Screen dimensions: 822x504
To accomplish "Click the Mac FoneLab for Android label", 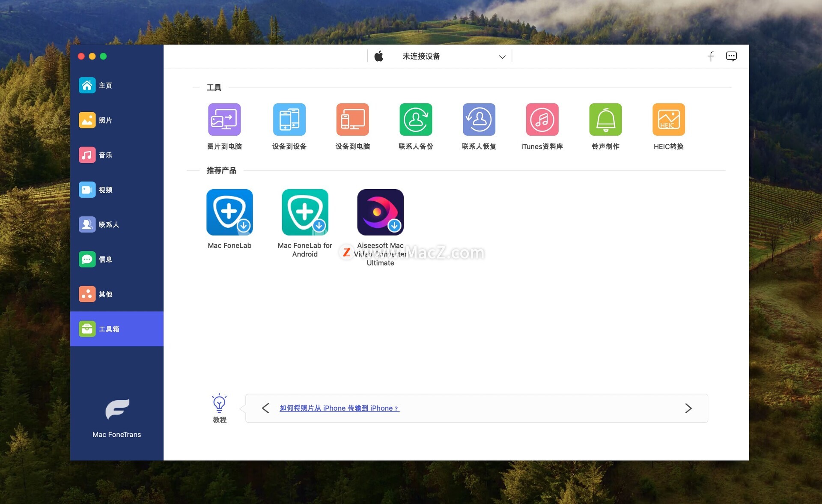I will [x=305, y=250].
